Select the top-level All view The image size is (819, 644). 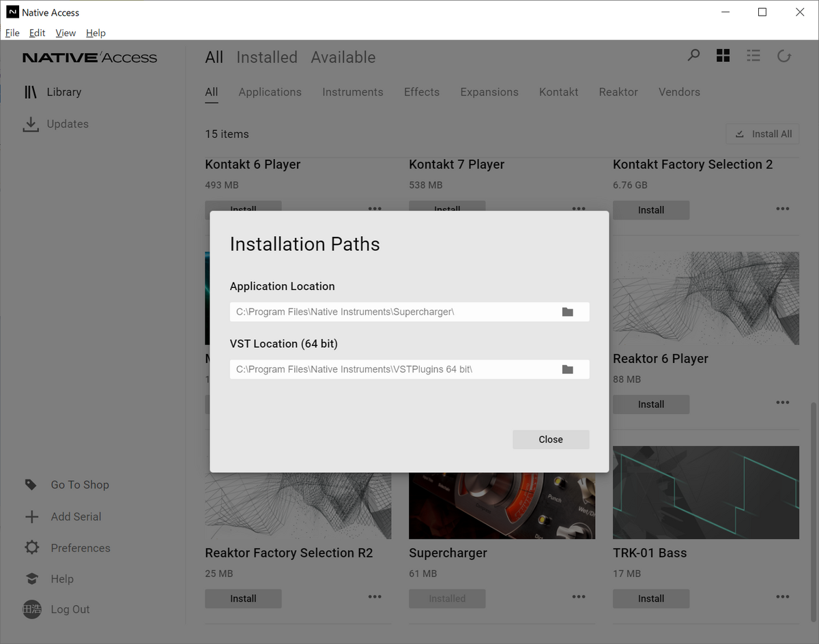[214, 57]
